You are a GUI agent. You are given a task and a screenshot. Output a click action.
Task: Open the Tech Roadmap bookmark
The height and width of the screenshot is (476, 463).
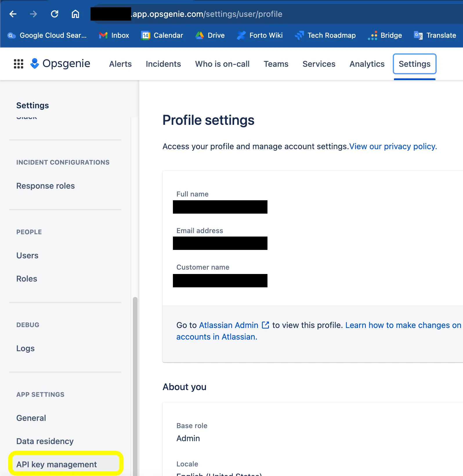pos(325,35)
